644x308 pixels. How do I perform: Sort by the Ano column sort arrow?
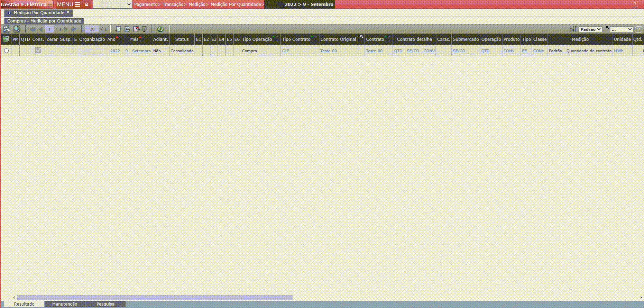click(x=117, y=37)
